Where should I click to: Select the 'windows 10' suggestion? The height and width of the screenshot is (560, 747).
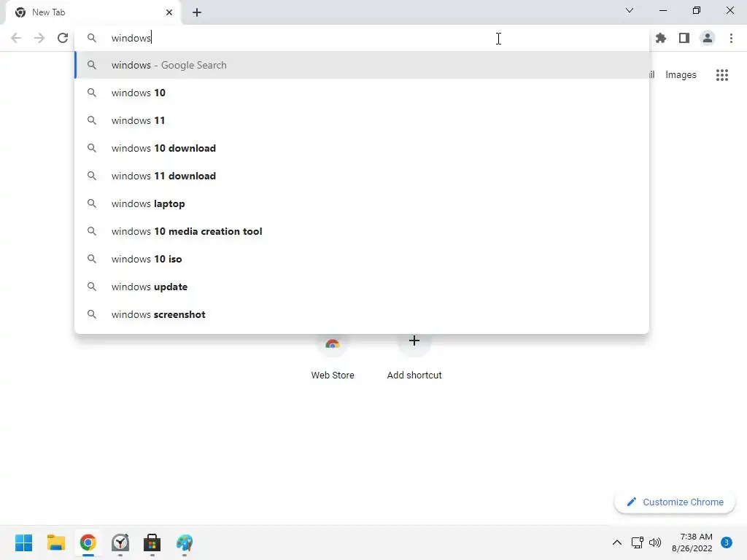pyautogui.click(x=362, y=93)
